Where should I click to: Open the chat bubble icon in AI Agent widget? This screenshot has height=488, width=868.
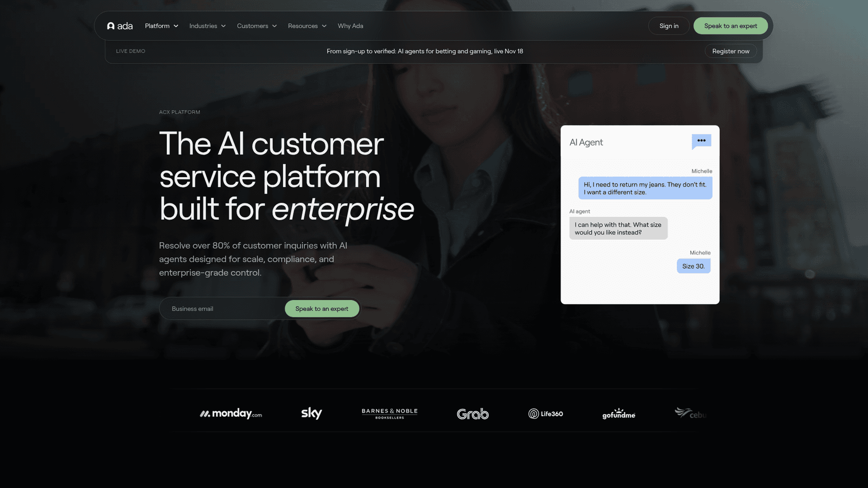click(701, 141)
